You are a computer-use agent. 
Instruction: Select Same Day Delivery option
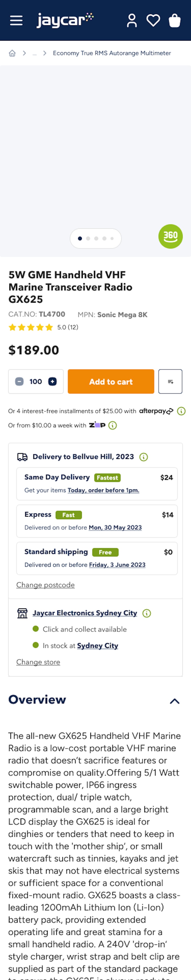tap(97, 483)
